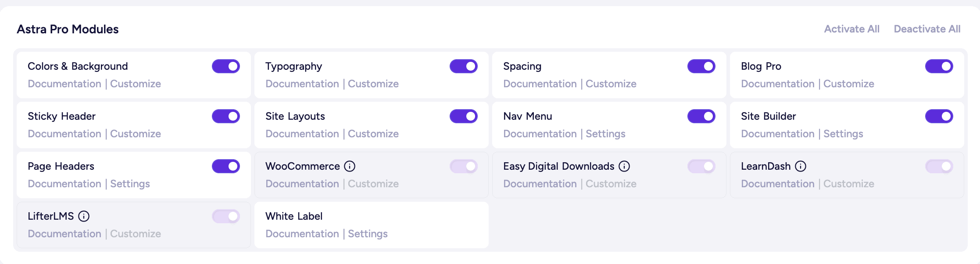This screenshot has height=264, width=980.
Task: Open Settings link for Nav Menu
Action: point(605,134)
